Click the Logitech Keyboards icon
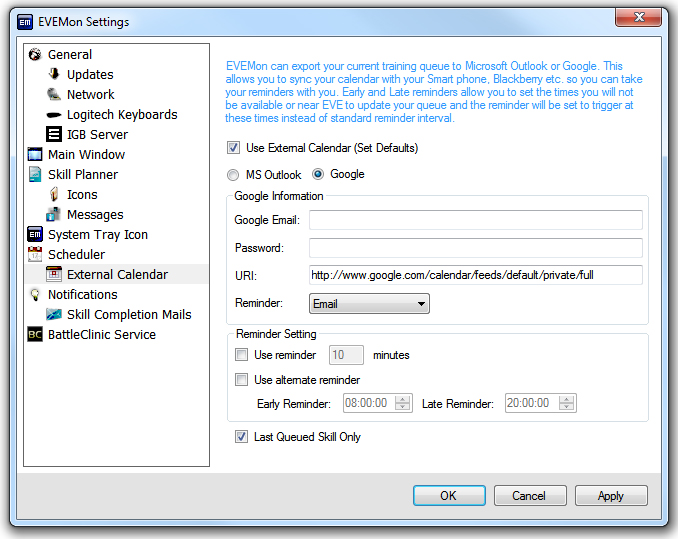Viewport: 678px width, 539px height. click(x=54, y=115)
